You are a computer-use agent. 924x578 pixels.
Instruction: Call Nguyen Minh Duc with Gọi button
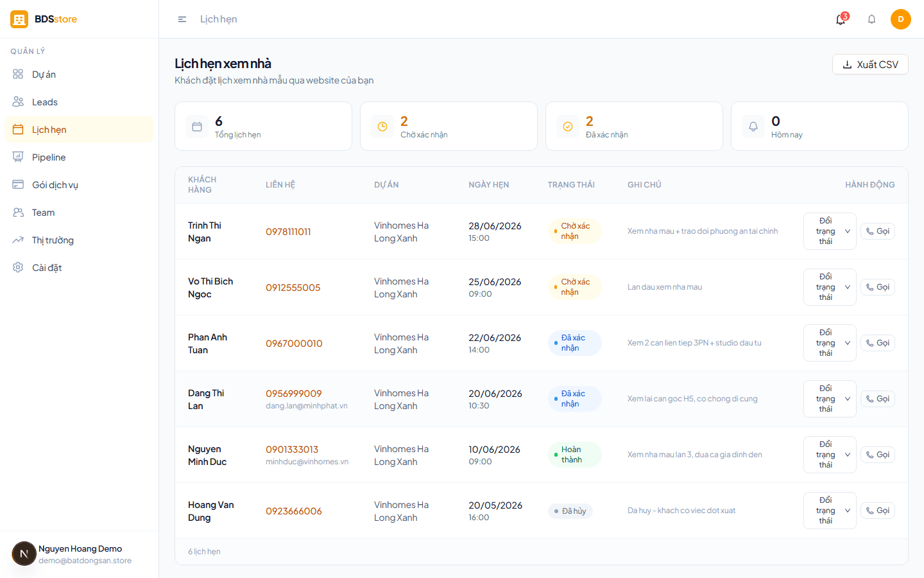pyautogui.click(x=878, y=455)
